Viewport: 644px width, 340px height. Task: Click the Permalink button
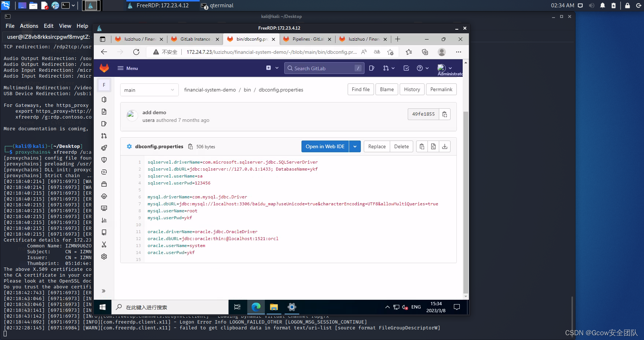[x=441, y=89]
